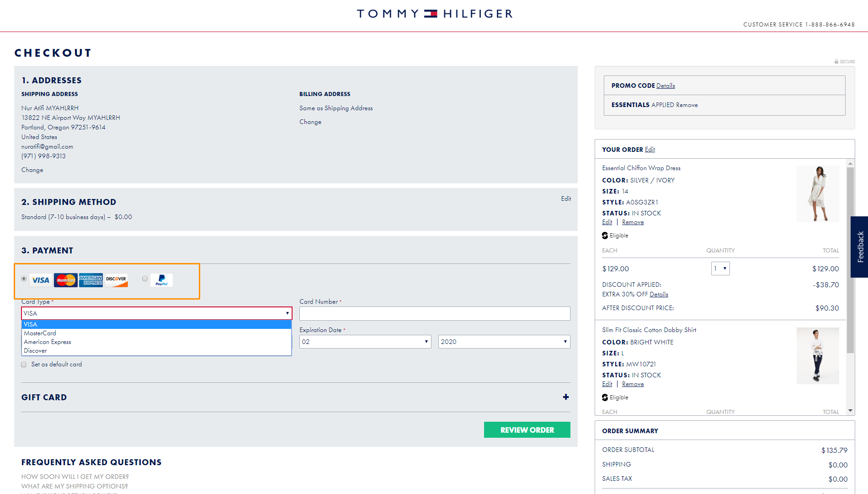Change the billing address

pyautogui.click(x=310, y=122)
